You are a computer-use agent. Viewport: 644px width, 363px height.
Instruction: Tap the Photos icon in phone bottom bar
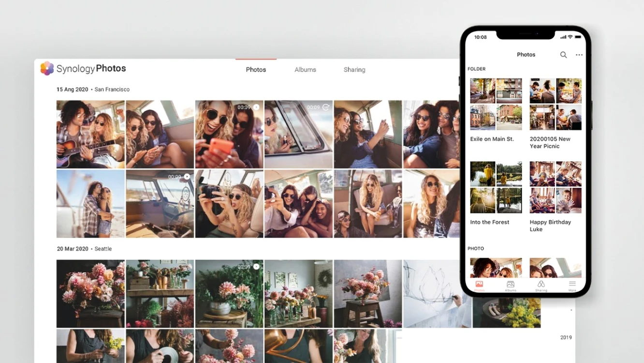(x=479, y=284)
